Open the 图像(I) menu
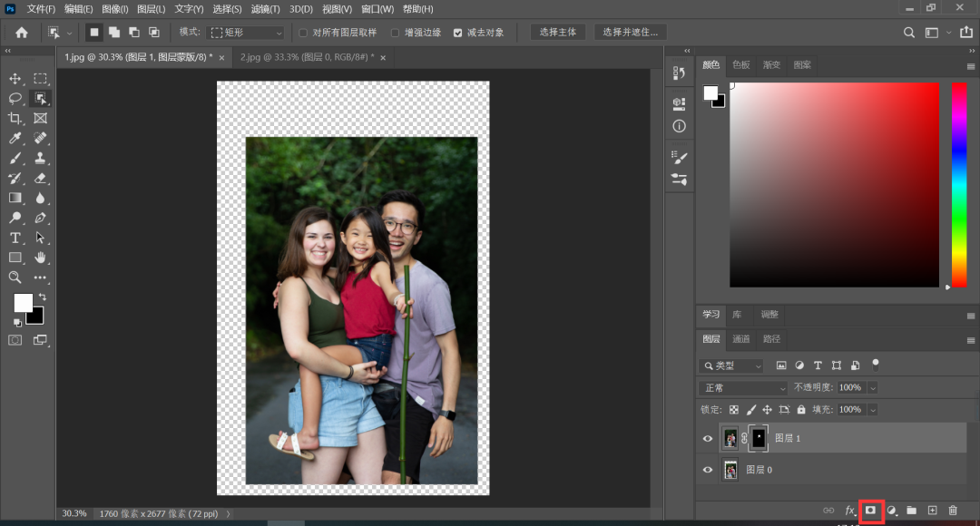The width and height of the screenshot is (980, 526). pos(115,9)
